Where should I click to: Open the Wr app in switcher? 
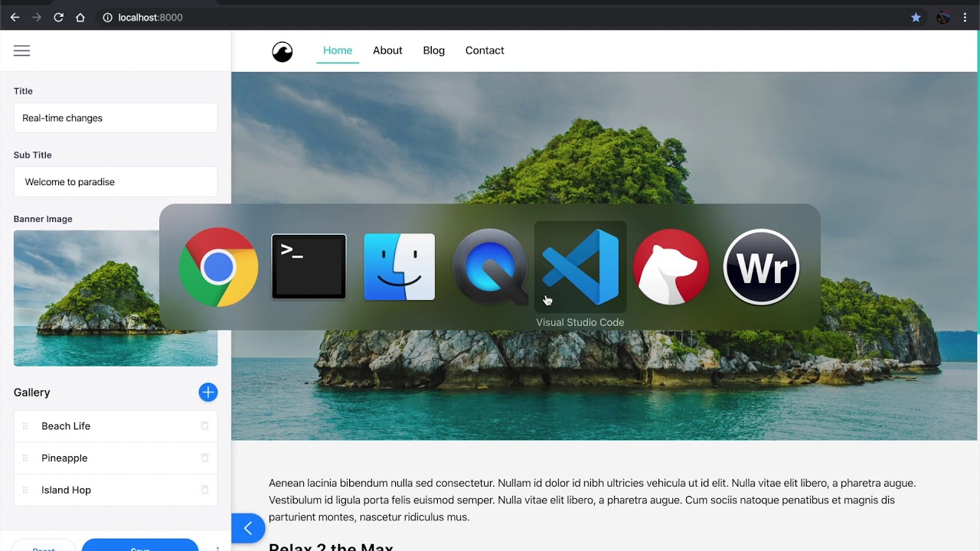coord(761,267)
